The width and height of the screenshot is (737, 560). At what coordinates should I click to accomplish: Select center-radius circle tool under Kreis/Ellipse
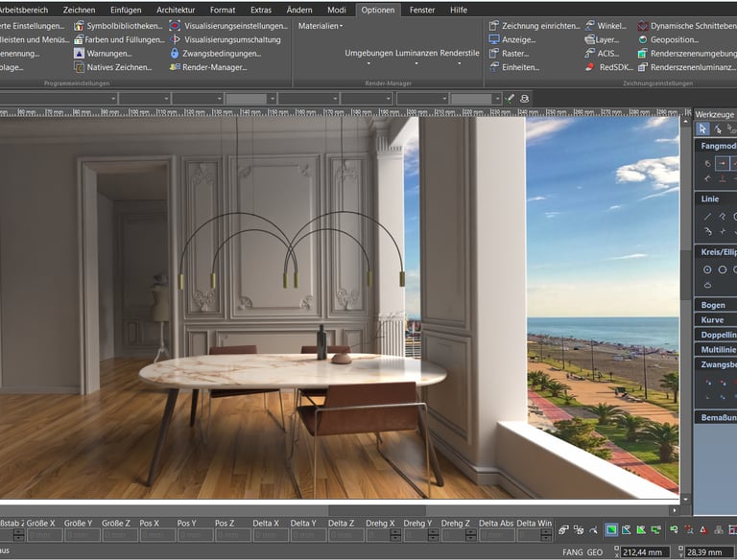tap(707, 269)
